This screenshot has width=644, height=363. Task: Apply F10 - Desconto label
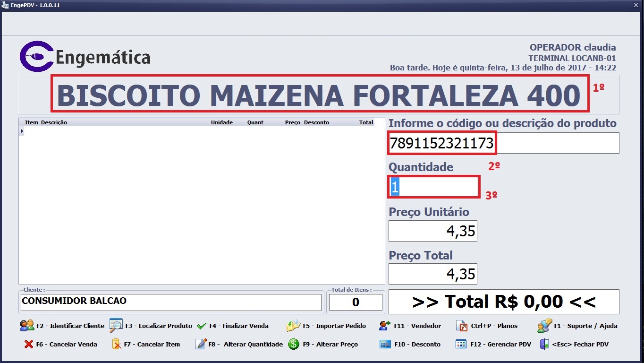click(417, 344)
